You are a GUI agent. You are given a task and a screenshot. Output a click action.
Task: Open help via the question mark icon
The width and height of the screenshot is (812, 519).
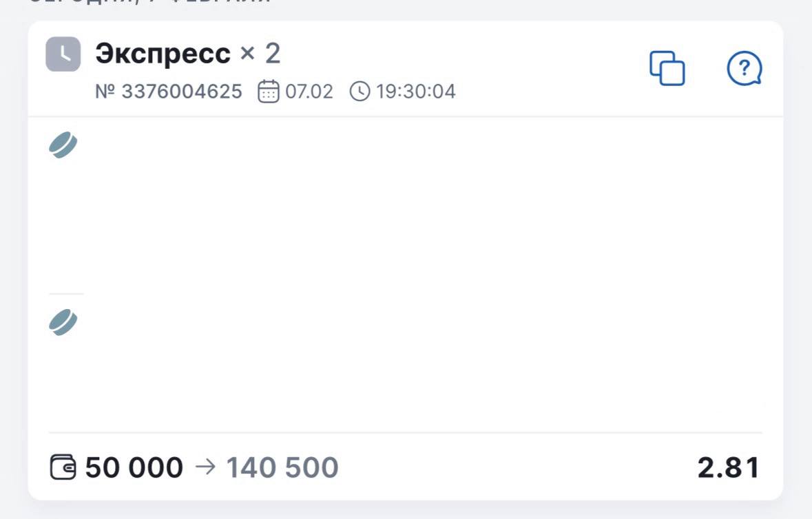point(745,68)
